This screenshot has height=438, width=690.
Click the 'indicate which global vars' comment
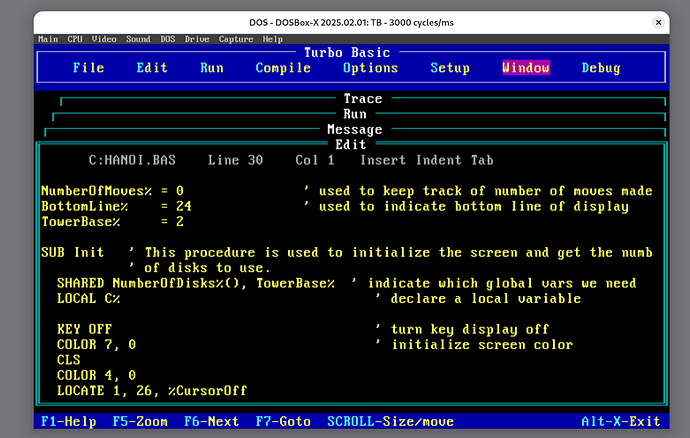pos(494,283)
